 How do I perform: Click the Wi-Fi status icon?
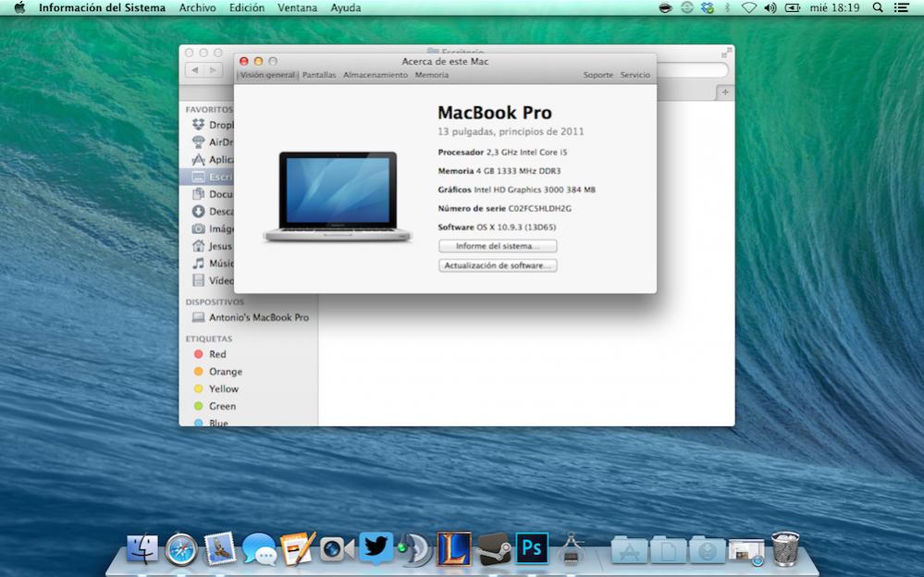pyautogui.click(x=748, y=7)
